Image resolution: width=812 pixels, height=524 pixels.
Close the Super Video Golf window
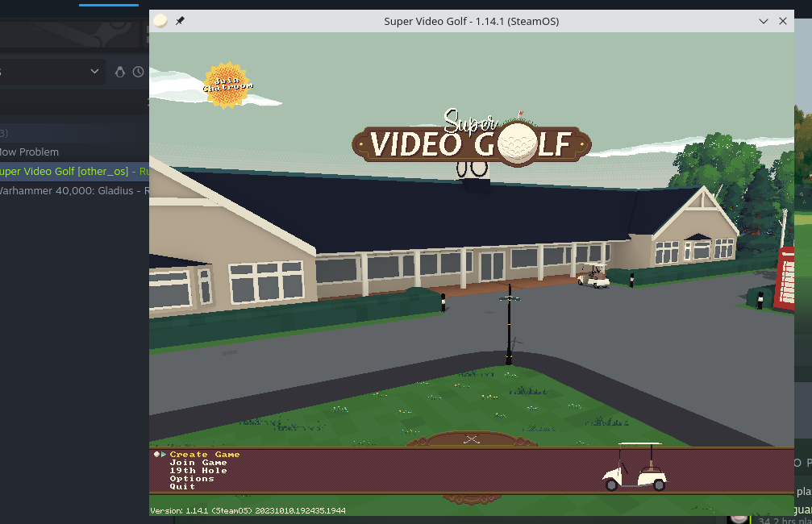pyautogui.click(x=783, y=21)
